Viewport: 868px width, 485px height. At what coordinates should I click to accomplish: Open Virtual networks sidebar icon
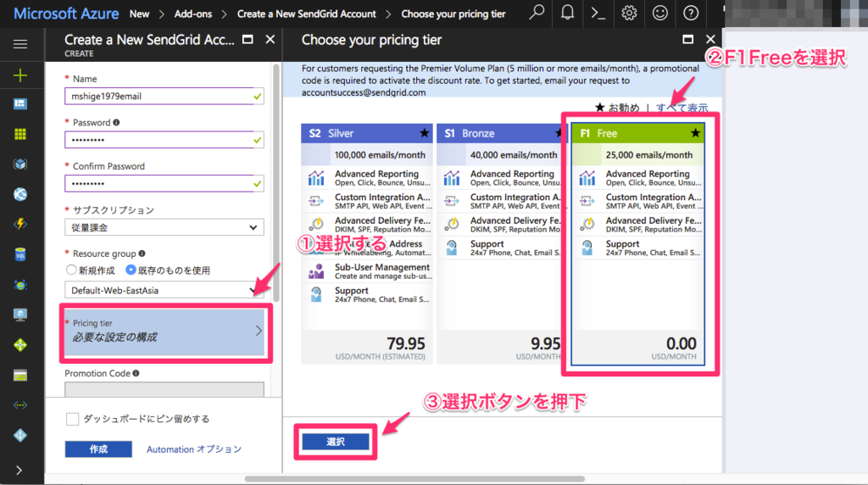[20, 405]
